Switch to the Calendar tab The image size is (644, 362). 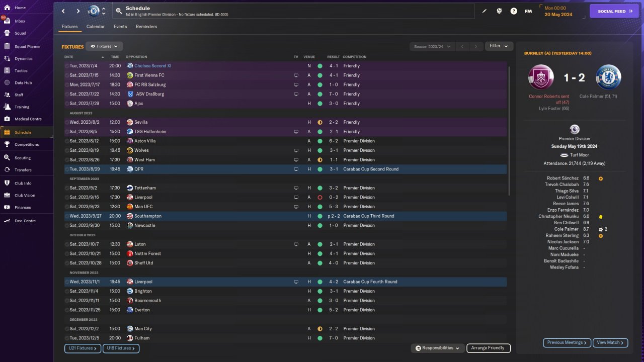(96, 27)
